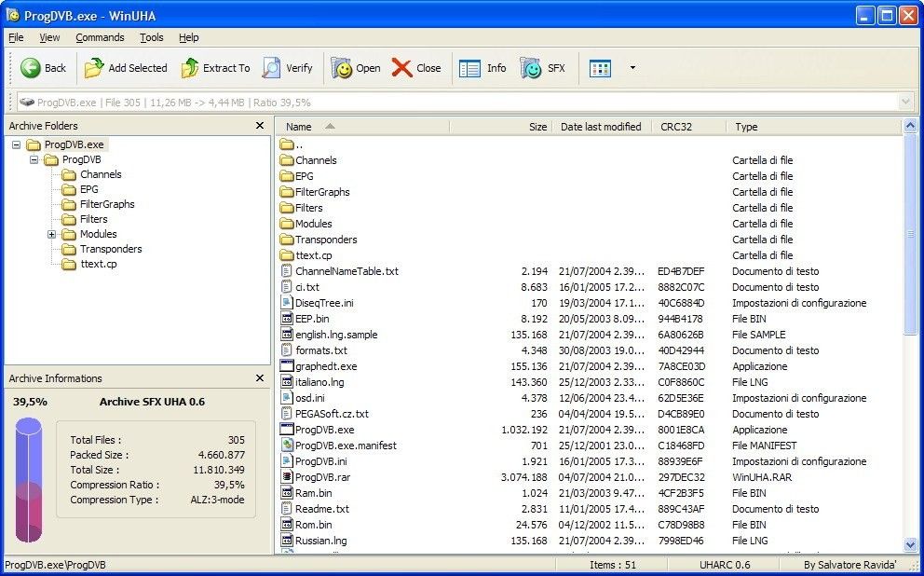Screen dimensions: 924x576
Task: Open the Tools menu
Action: click(x=152, y=37)
